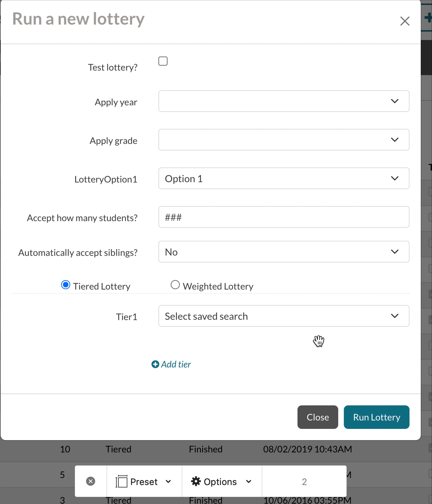Enable the Test lottery checkbox
This screenshot has height=504, width=432.
pos(163,61)
